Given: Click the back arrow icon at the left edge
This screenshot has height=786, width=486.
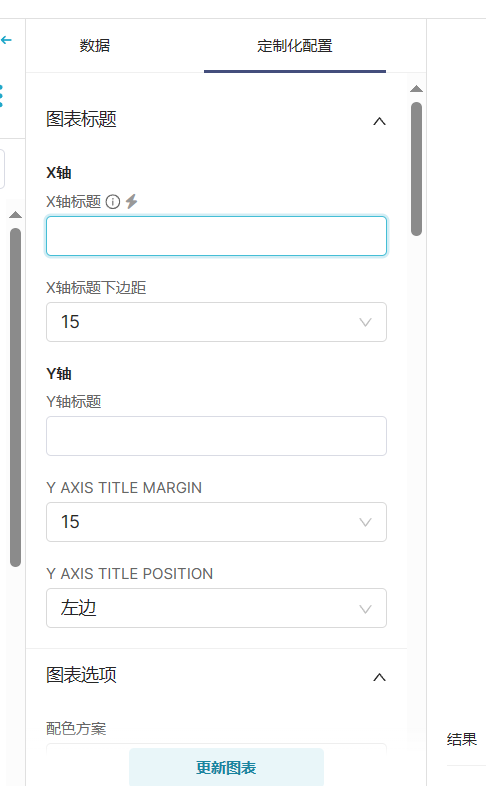Looking at the screenshot, I should pyautogui.click(x=6, y=40).
